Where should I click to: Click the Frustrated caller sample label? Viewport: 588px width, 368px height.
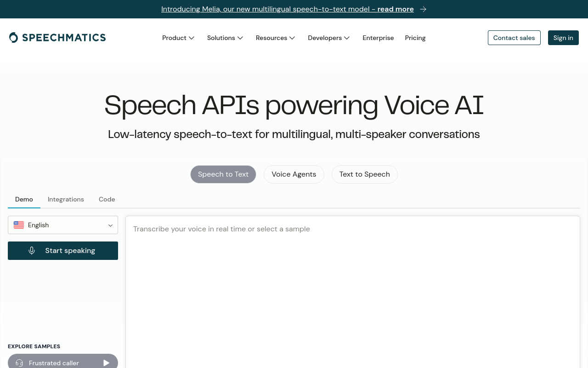[x=54, y=363]
